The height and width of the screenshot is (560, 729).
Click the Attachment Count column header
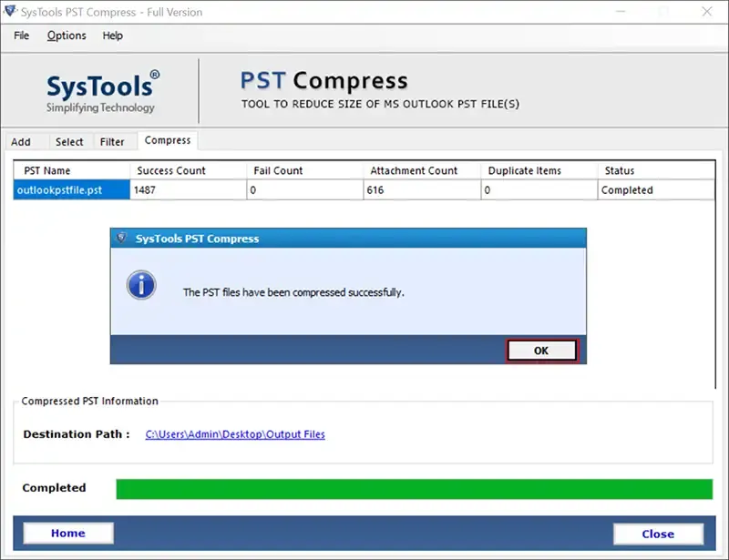coord(422,170)
